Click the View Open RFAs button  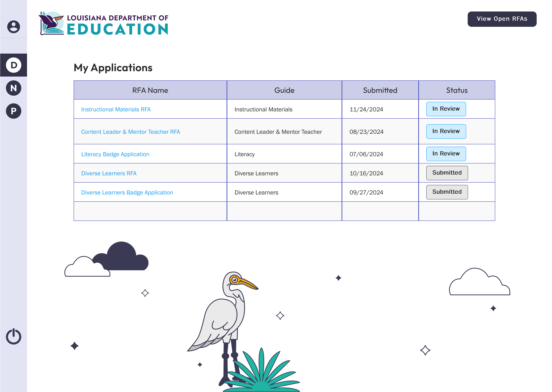tap(502, 19)
